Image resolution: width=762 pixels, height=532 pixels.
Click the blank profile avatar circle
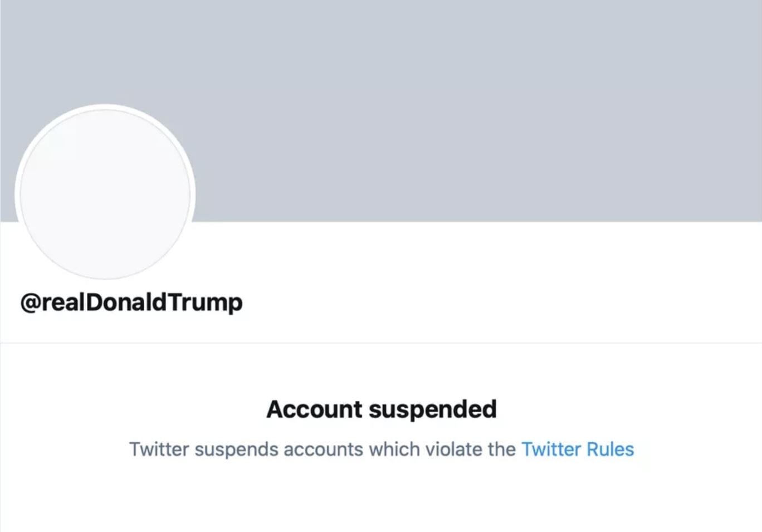point(105,194)
